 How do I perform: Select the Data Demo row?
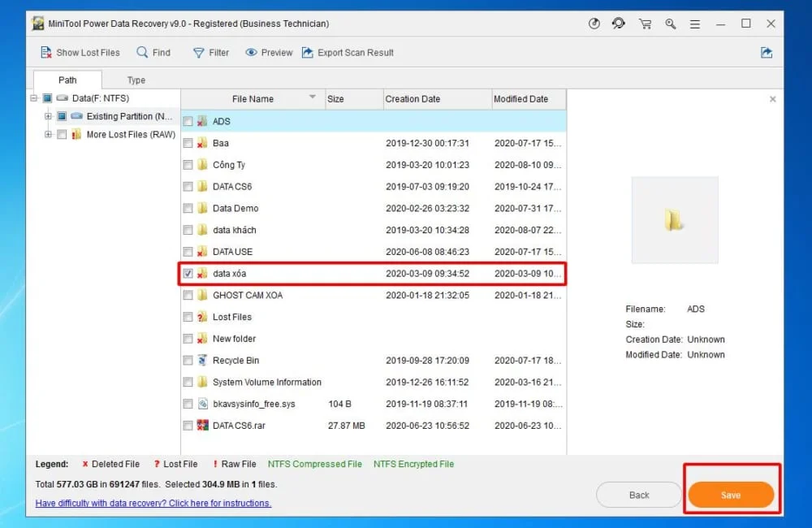click(x=374, y=208)
